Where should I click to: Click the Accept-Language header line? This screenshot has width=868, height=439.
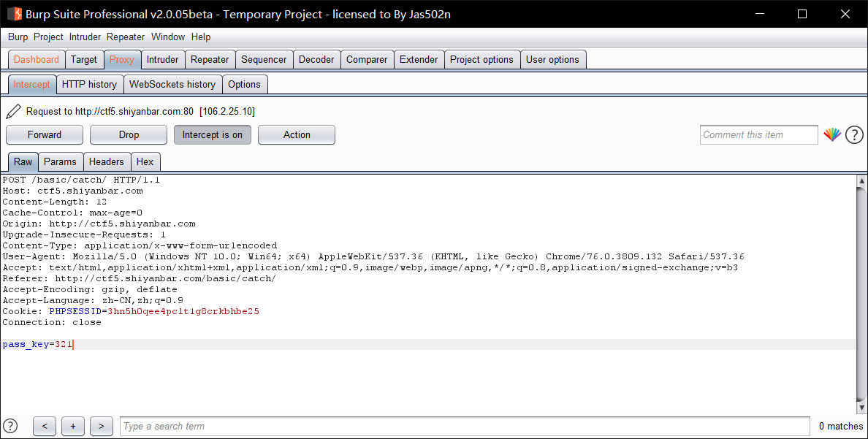click(x=93, y=301)
